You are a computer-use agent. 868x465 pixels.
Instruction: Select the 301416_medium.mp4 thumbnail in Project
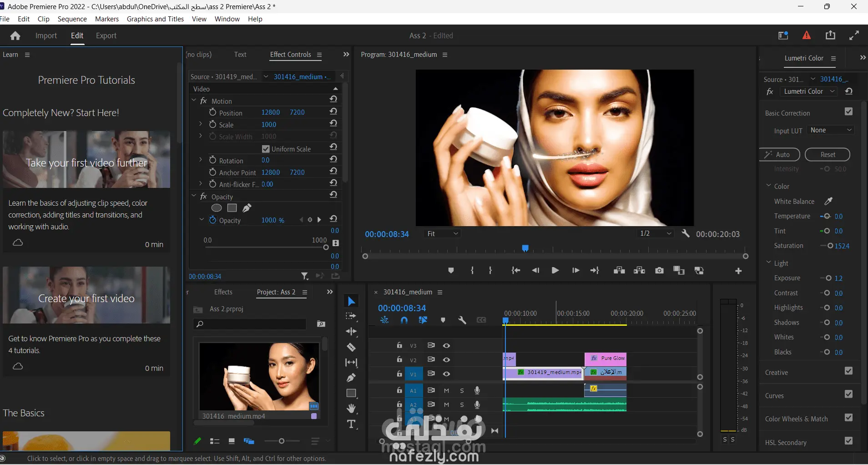(259, 377)
